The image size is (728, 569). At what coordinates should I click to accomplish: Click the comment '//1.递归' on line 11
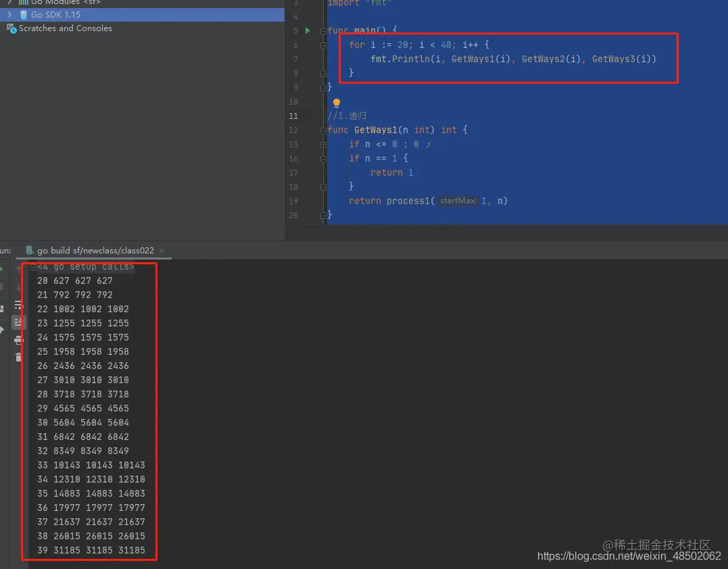(347, 116)
